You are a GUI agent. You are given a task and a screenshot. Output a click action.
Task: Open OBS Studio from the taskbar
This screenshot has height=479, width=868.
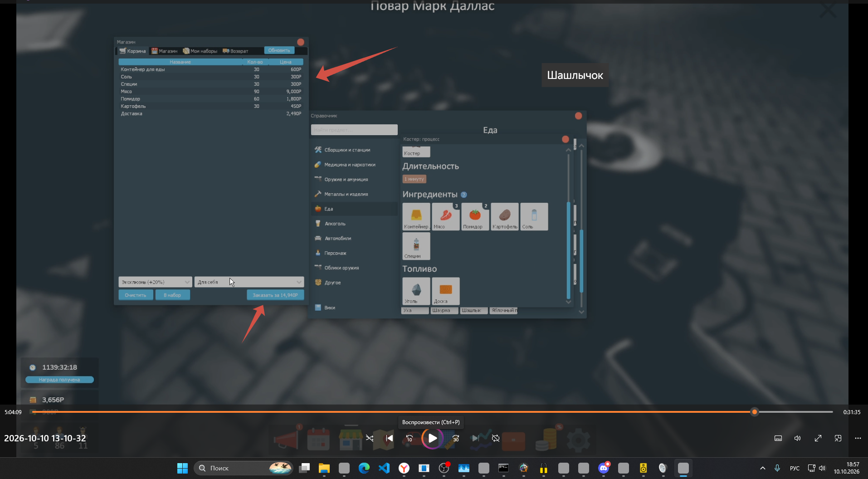[444, 468]
